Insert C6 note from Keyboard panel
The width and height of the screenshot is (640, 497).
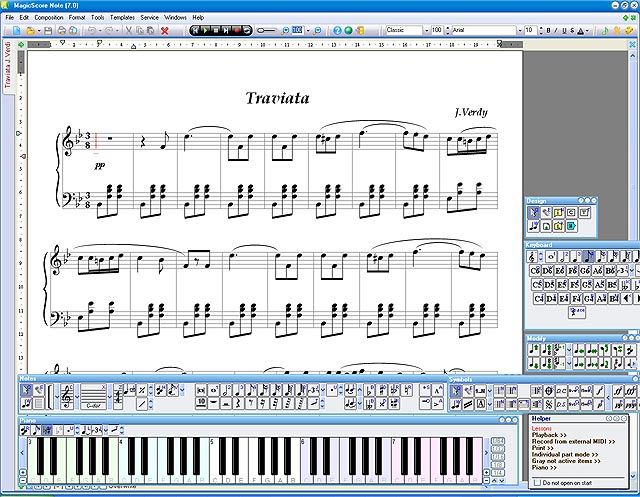[535, 270]
